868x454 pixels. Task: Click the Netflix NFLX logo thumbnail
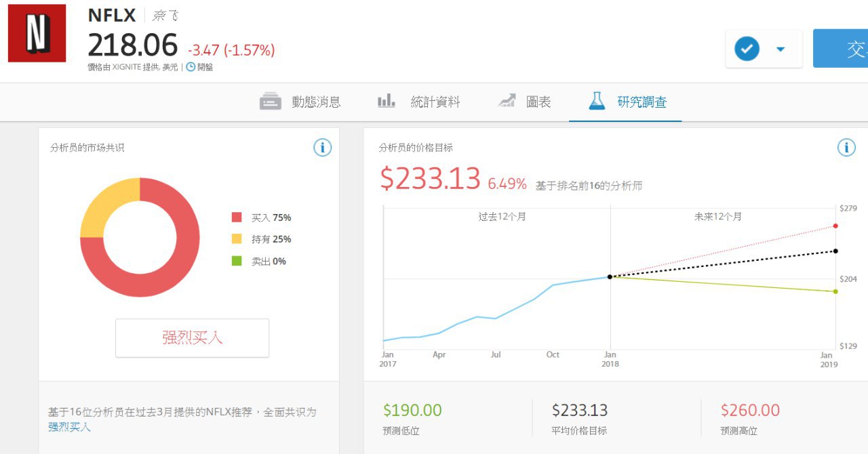37,33
